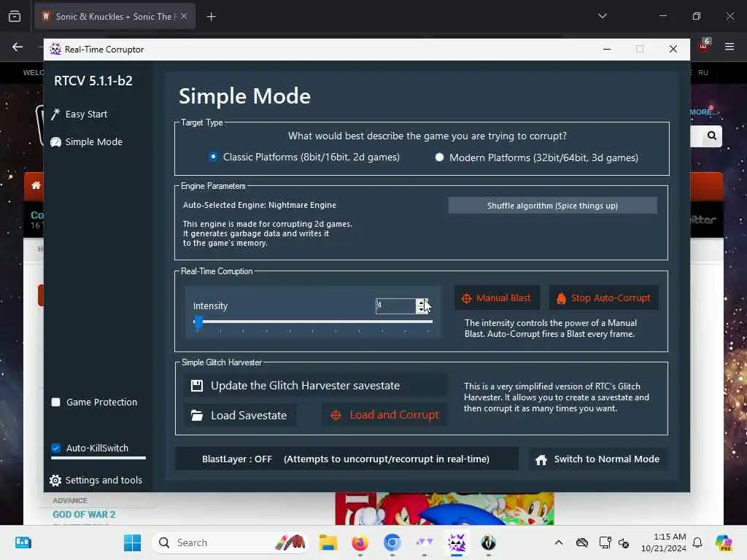Open the Widgets icon on the taskbar
747x560 pixels.
click(x=23, y=542)
